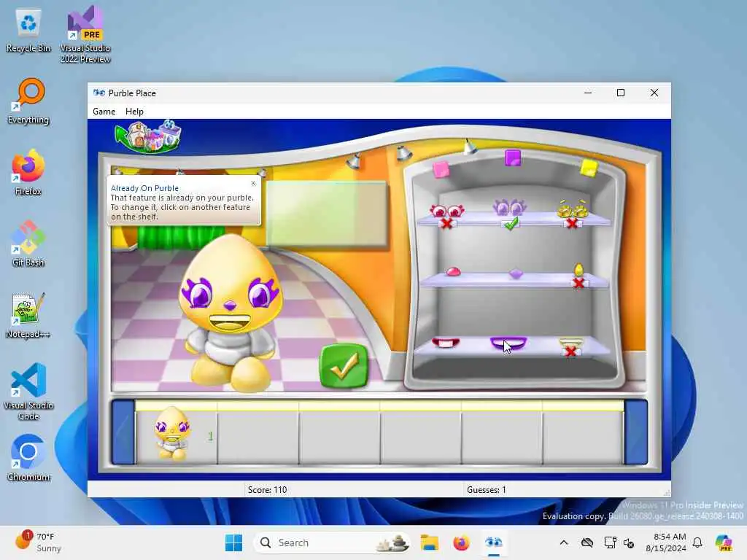The image size is (747, 560).
Task: Open the Game menu
Action: 104,112
